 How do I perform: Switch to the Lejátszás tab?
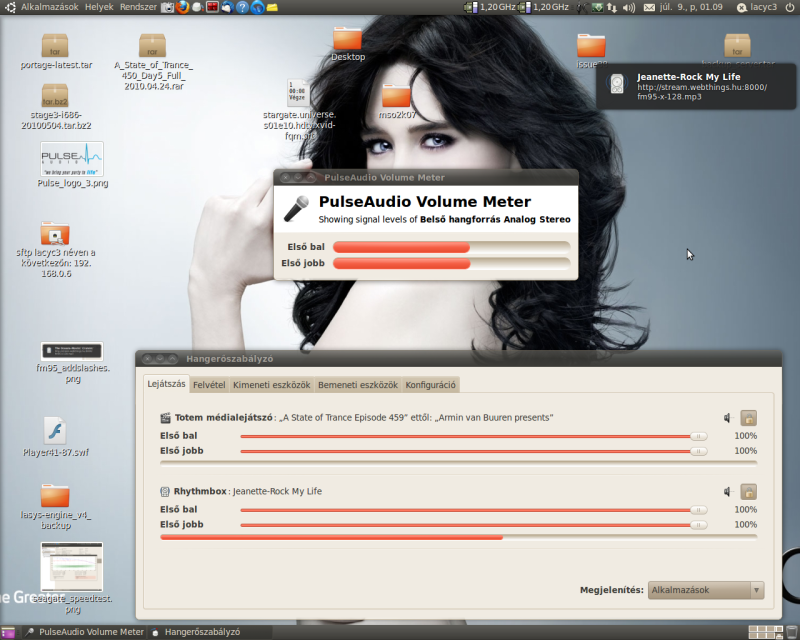[166, 384]
